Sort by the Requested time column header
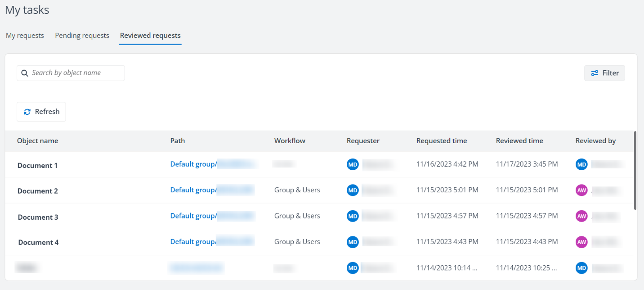Viewport: 644px width, 290px height. [441, 140]
